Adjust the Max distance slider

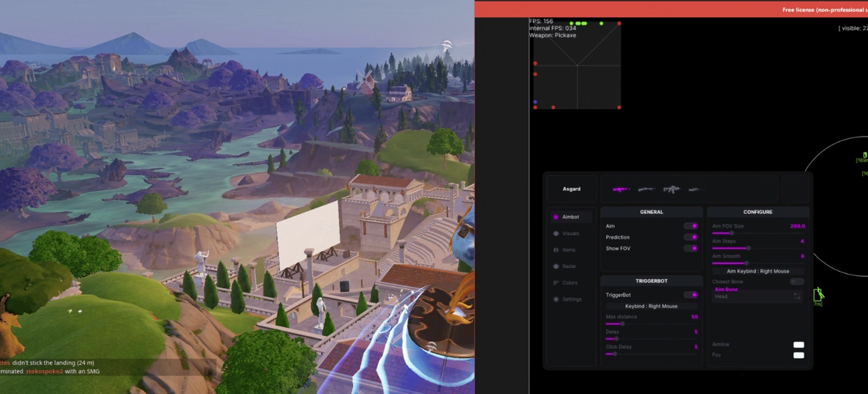click(652, 323)
